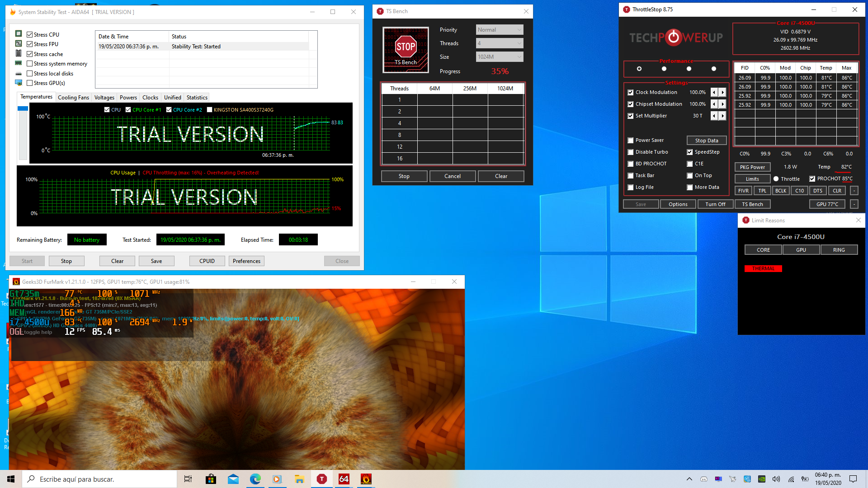
Task: Switch to ThrottleStop taskbar icon
Action: click(x=322, y=479)
